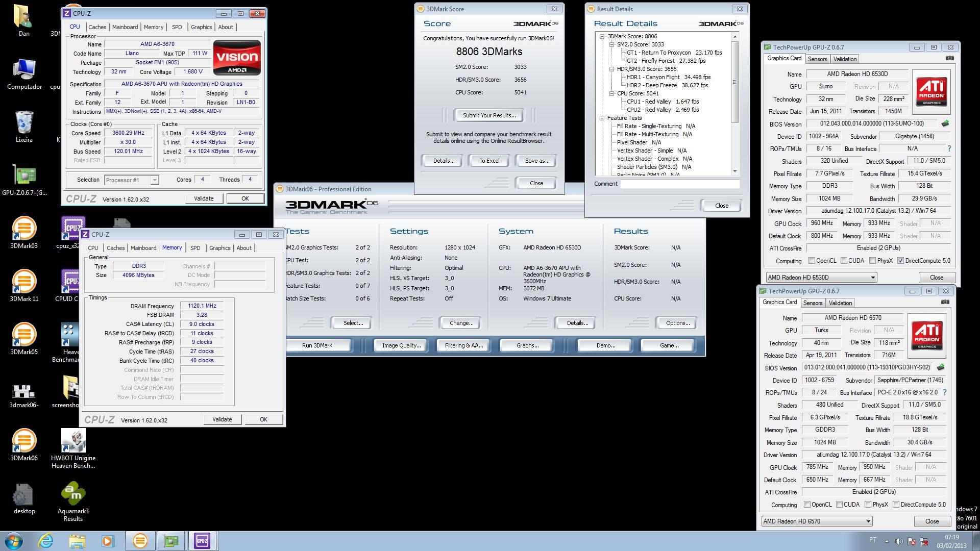This screenshot has height=551, width=980.
Task: Open Windows Explorer from the taskbar
Action: click(77, 541)
